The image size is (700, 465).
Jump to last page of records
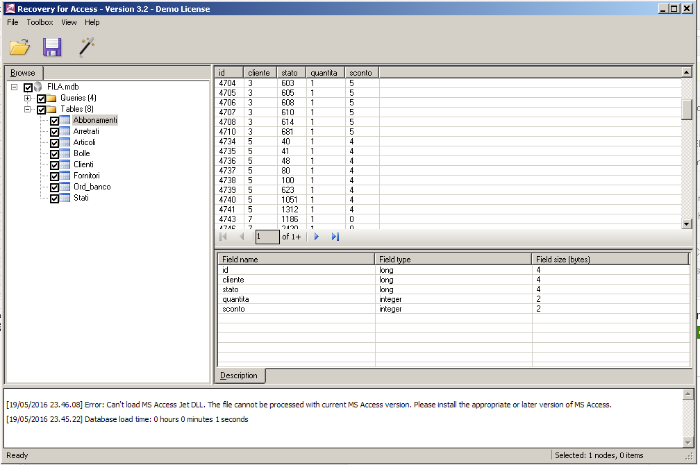click(x=335, y=237)
